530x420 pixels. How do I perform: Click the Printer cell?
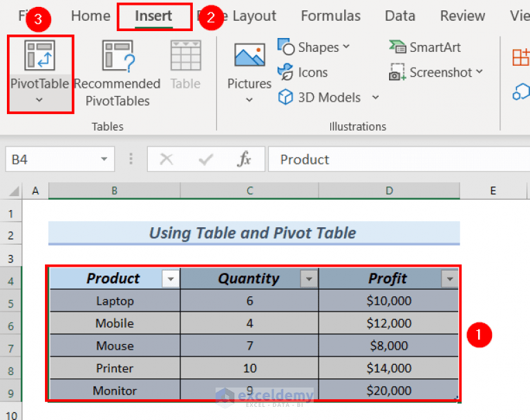pyautogui.click(x=115, y=368)
